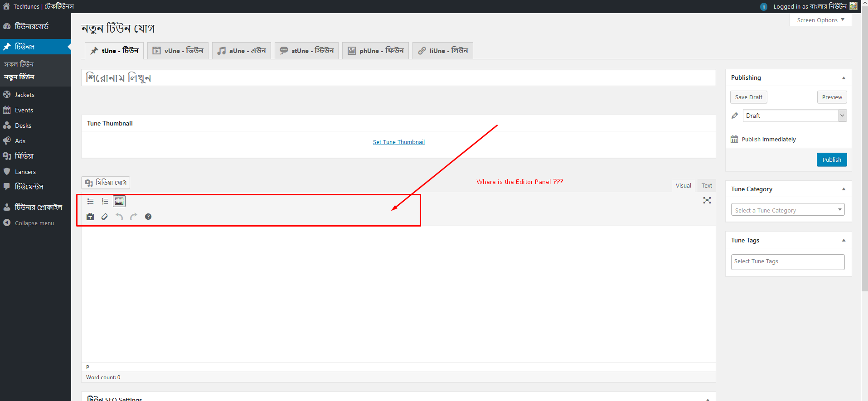Click the Paste as text icon

pyautogui.click(x=90, y=217)
